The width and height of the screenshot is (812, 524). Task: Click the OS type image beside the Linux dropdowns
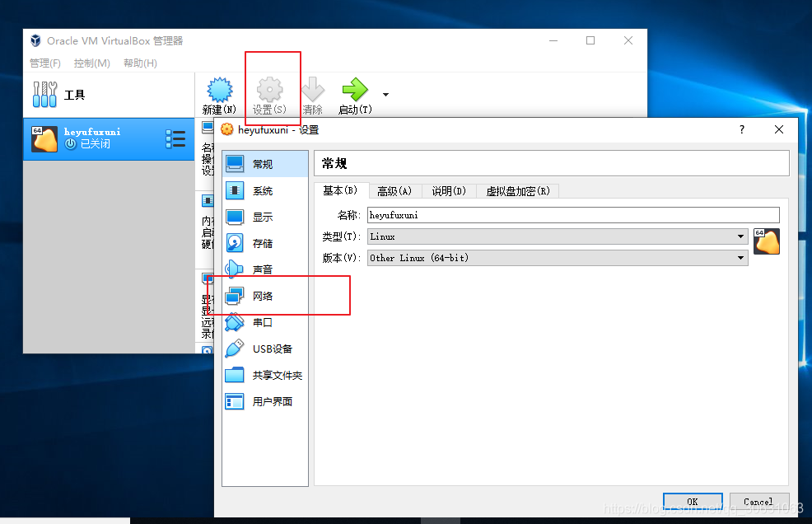(x=767, y=241)
